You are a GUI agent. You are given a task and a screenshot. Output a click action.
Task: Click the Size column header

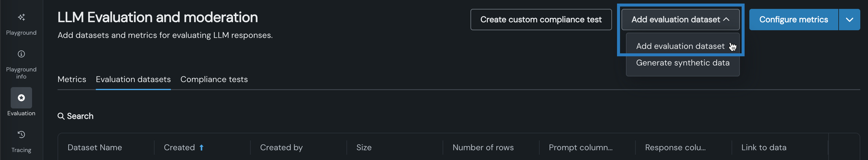[364, 148]
